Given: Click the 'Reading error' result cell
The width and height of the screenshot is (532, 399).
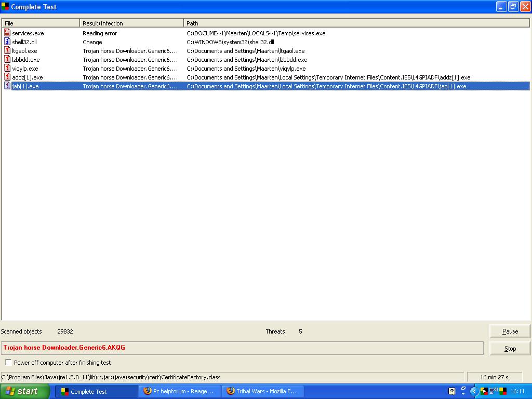Looking at the screenshot, I should (x=100, y=33).
